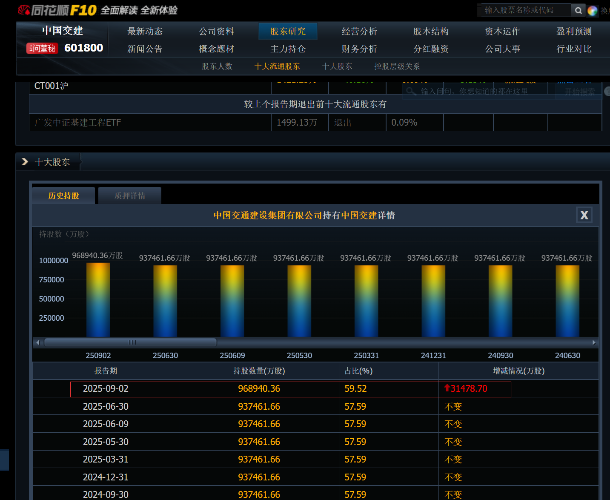Click the 广发中证基建工程ETF row name

[77, 123]
